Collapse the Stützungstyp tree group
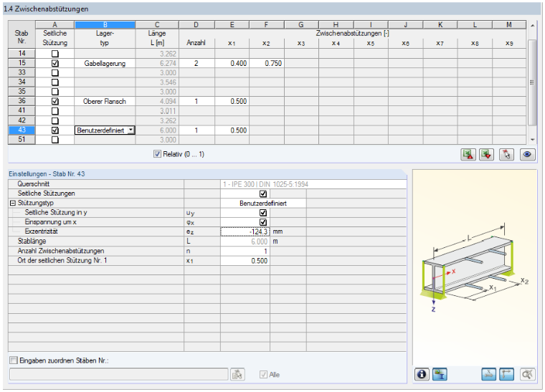The height and width of the screenshot is (392, 545). pos(13,203)
